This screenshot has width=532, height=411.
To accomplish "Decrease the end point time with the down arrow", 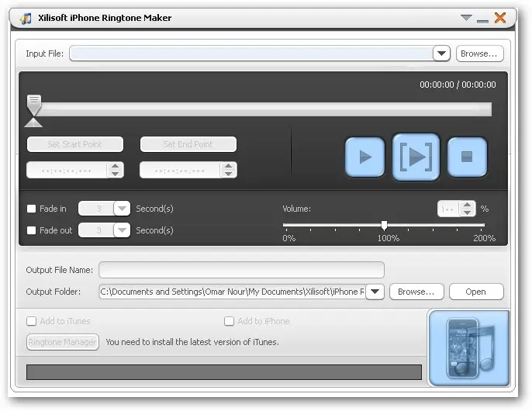I will coord(228,174).
